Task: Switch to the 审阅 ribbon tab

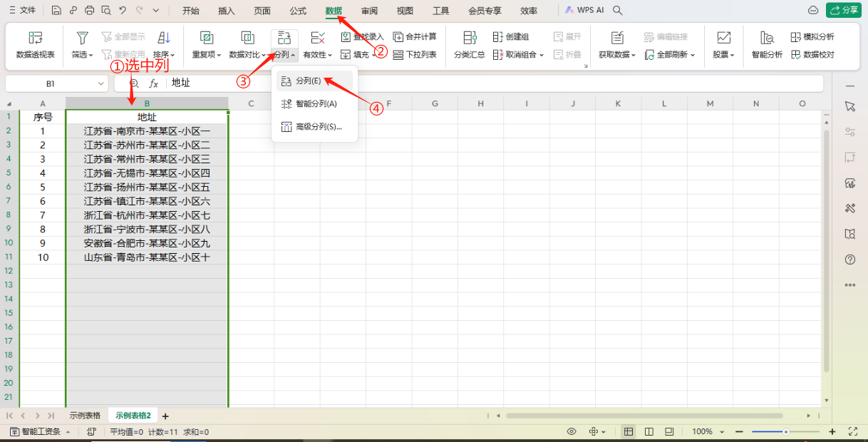Action: [369, 11]
